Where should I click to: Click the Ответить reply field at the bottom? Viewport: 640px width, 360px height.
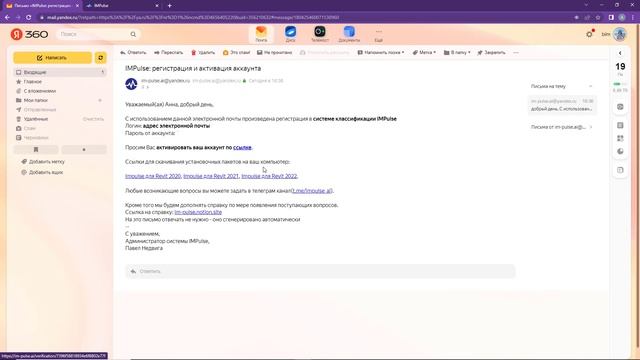320,271
